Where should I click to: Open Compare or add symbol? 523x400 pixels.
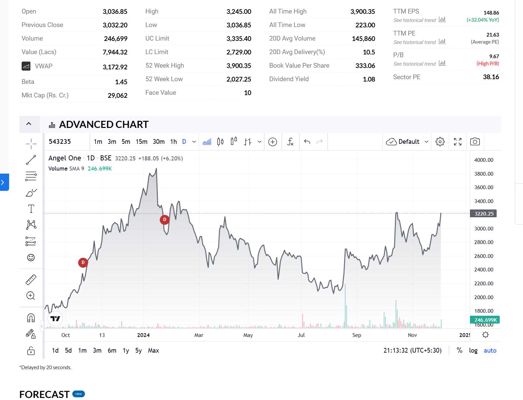pos(273,142)
